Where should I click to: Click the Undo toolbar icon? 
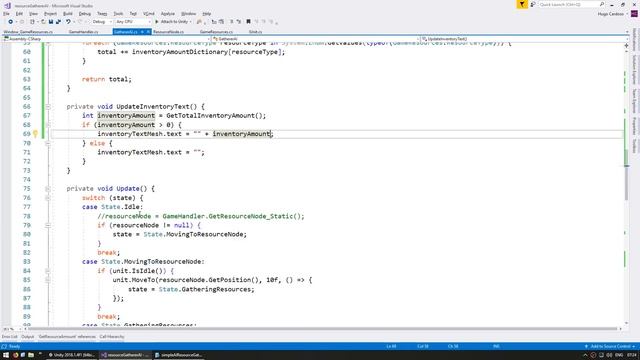coord(68,22)
